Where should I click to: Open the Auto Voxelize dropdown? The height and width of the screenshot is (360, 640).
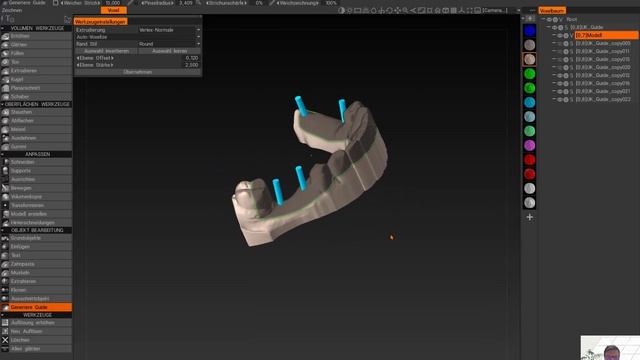138,37
